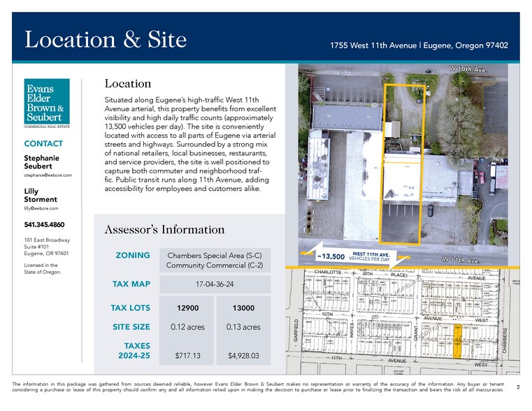Select the tax lot 13000 cell
The image size is (532, 411).
(x=243, y=308)
